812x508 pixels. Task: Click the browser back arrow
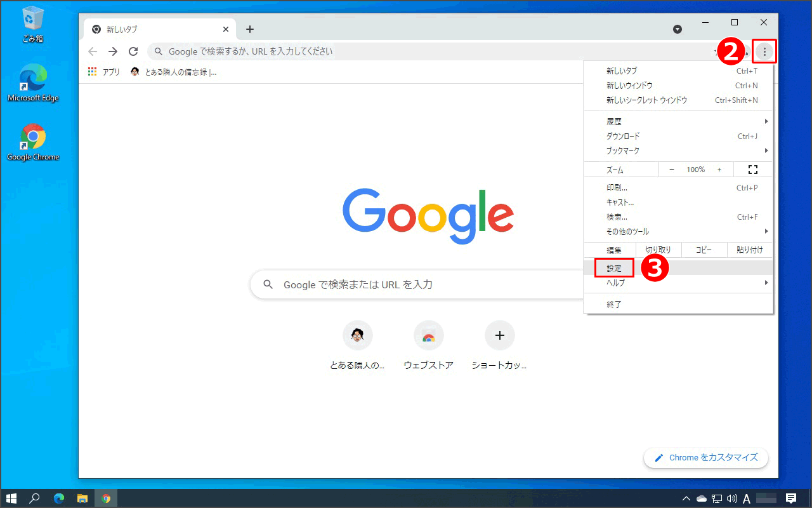(93, 51)
